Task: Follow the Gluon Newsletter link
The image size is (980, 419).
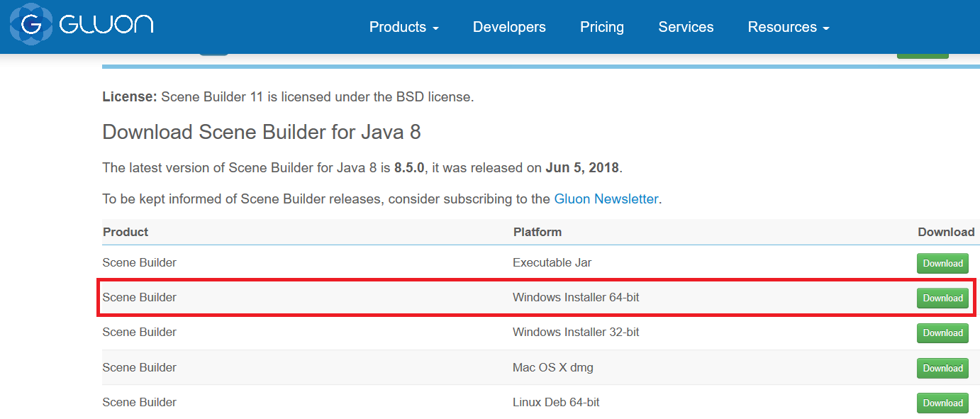Action: (x=606, y=199)
